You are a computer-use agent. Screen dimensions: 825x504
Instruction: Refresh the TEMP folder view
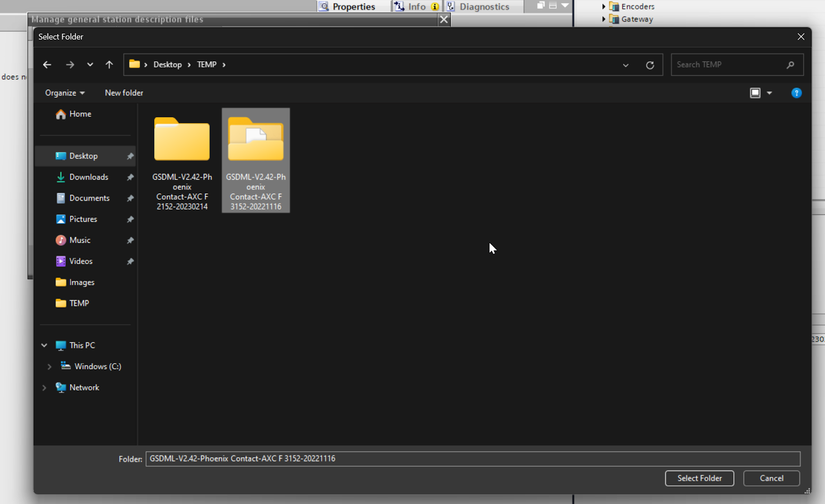tap(650, 65)
